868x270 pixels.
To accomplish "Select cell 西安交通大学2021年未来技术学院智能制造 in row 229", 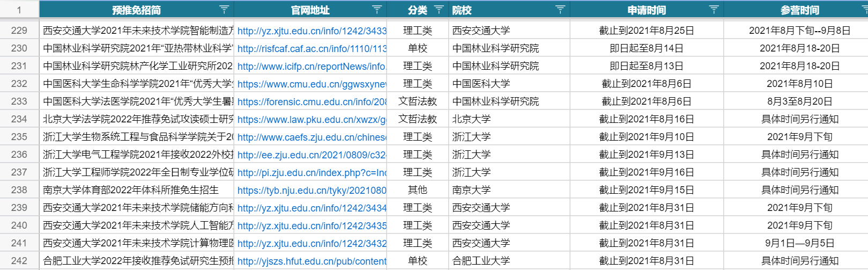I will [x=137, y=31].
